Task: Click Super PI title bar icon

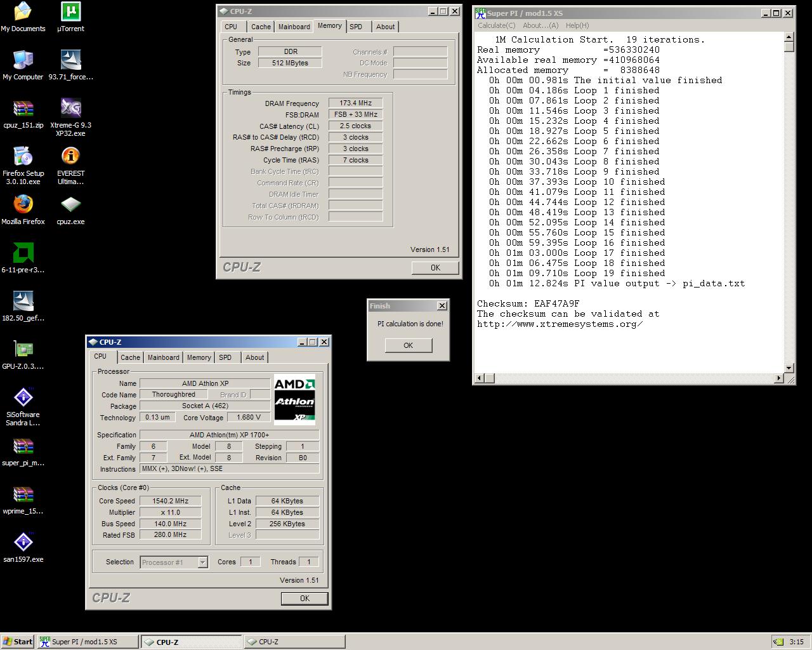Action: [480, 13]
